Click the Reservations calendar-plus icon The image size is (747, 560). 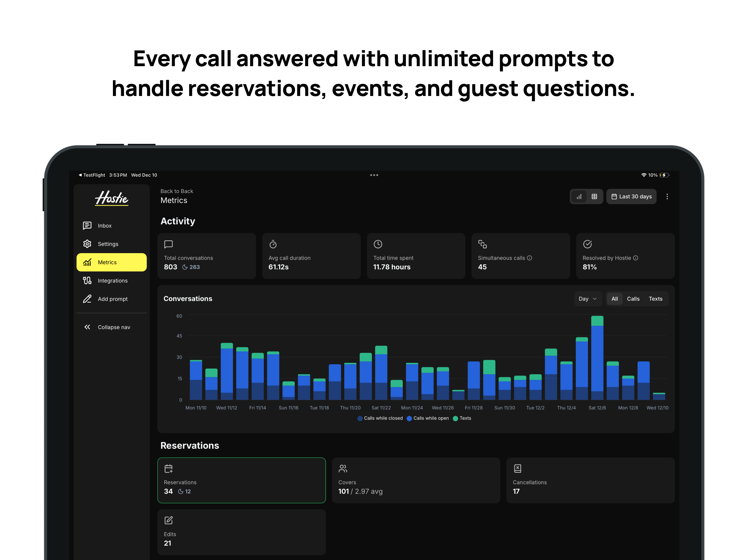point(168,469)
